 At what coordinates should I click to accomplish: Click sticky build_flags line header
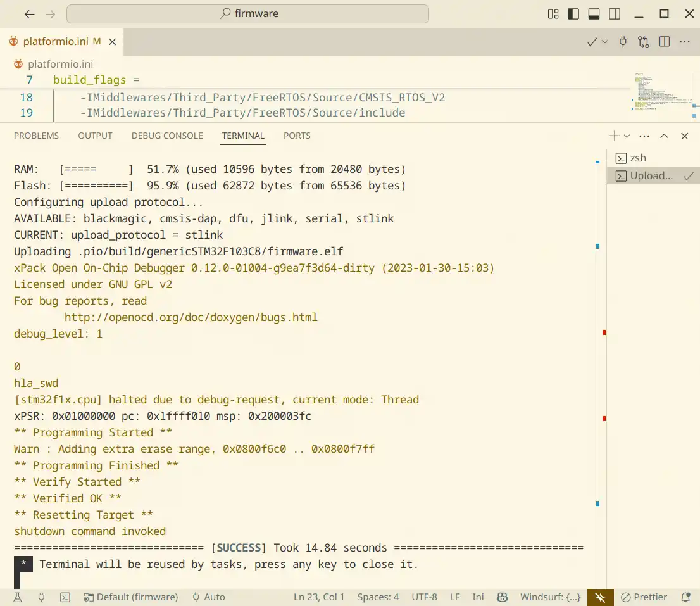pyautogui.click(x=96, y=80)
